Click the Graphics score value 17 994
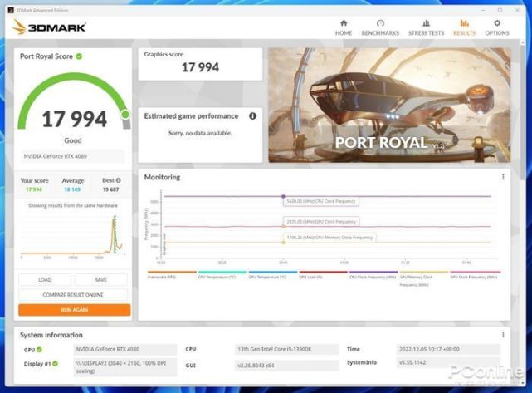Image resolution: width=532 pixels, height=393 pixels. (x=200, y=67)
